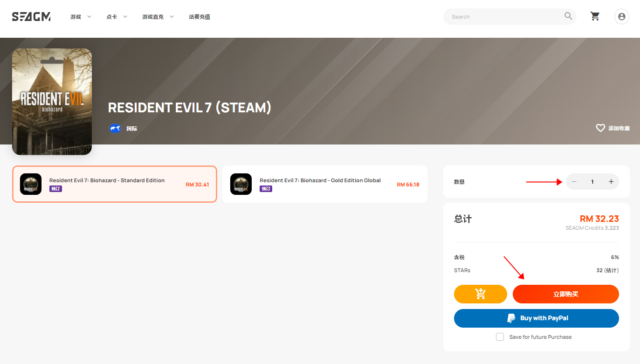Open the user account profile icon
Viewport: 640px width, 364px height.
(x=621, y=17)
